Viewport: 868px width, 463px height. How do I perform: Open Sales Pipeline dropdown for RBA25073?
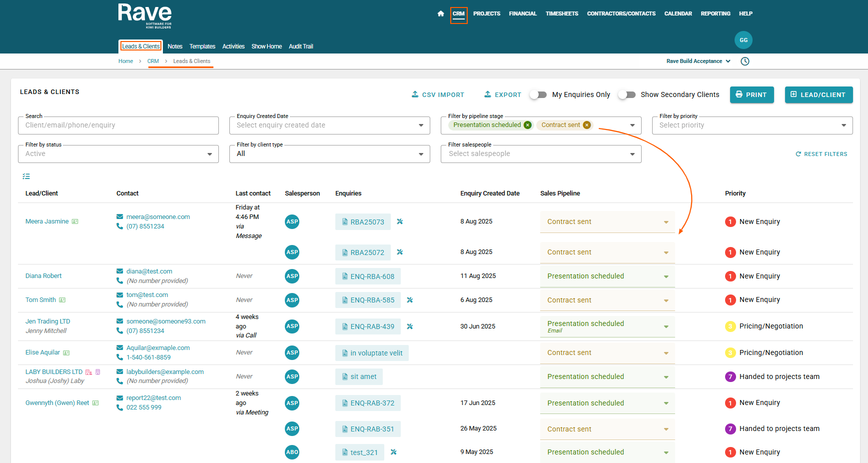point(607,222)
